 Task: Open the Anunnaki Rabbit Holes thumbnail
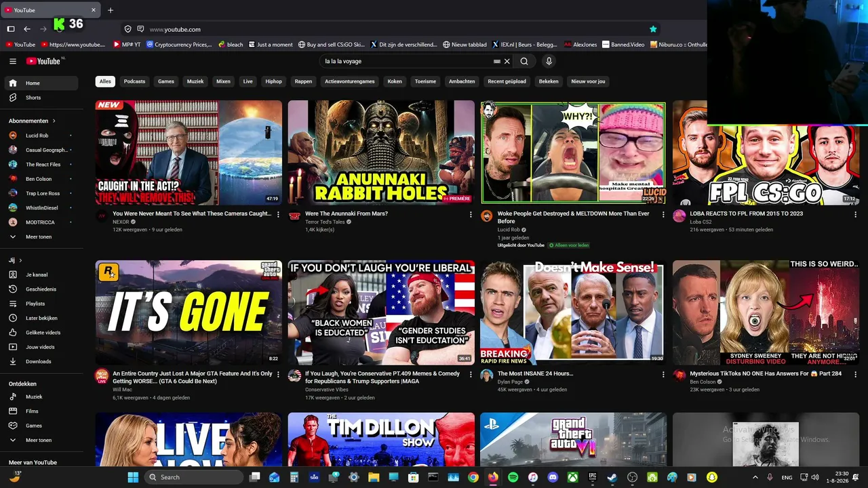tap(381, 152)
